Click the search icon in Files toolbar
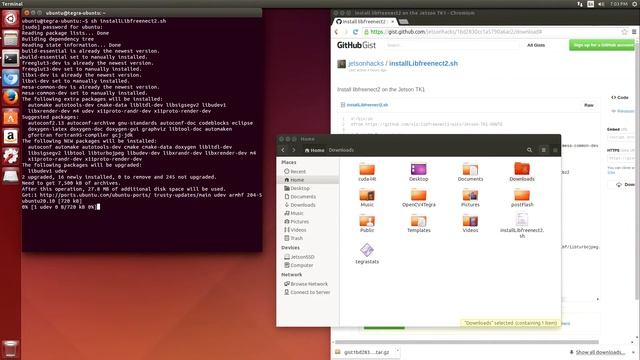640x360 pixels. pos(529,150)
